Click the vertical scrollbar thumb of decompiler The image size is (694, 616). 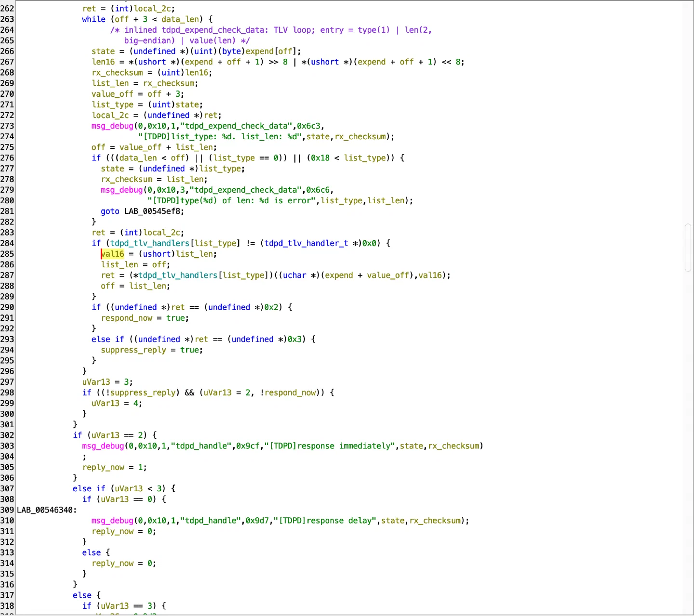click(x=688, y=248)
